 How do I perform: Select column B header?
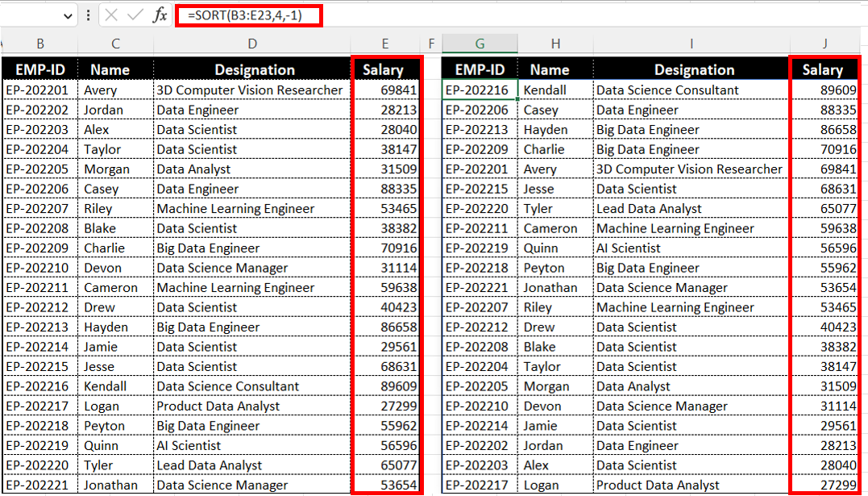(x=39, y=44)
